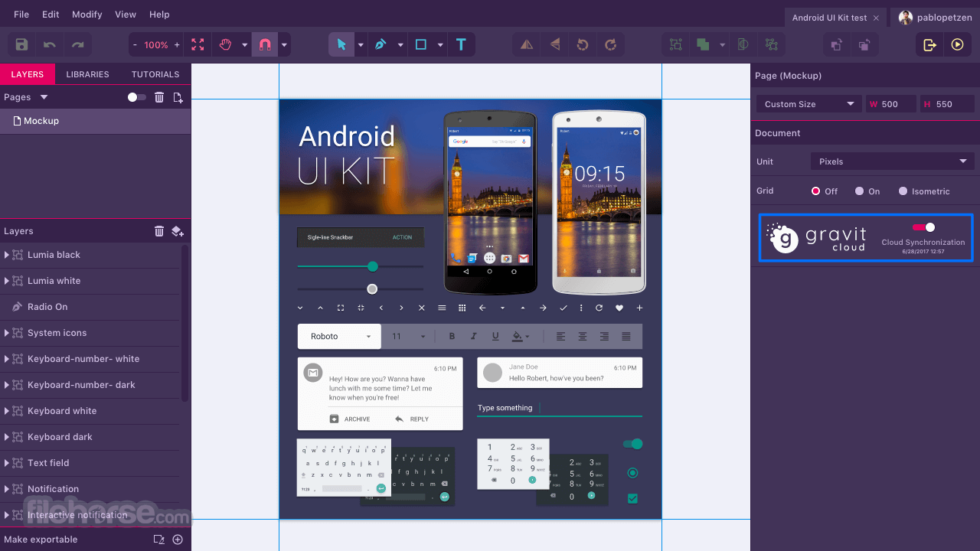
Task: Click the gray slider handle in mockup
Action: [372, 289]
